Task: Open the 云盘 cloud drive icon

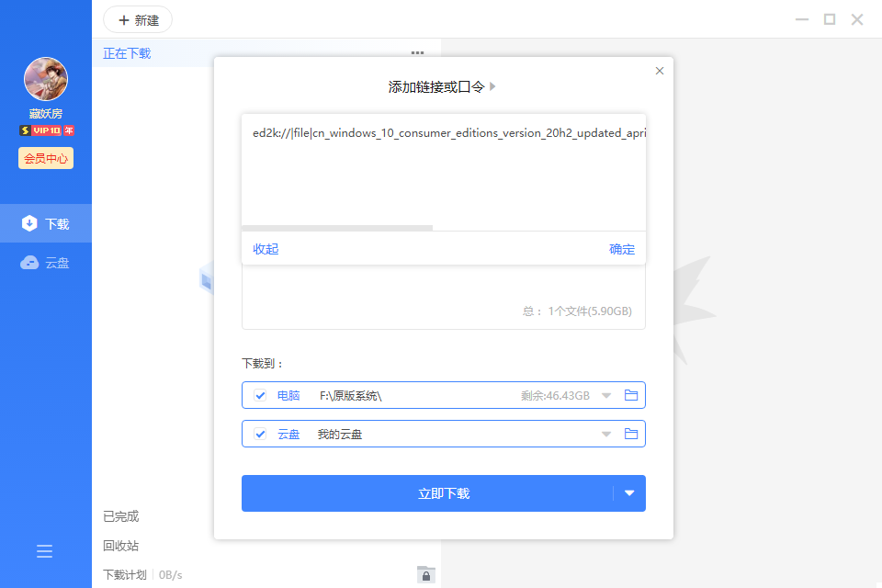Action: point(29,263)
